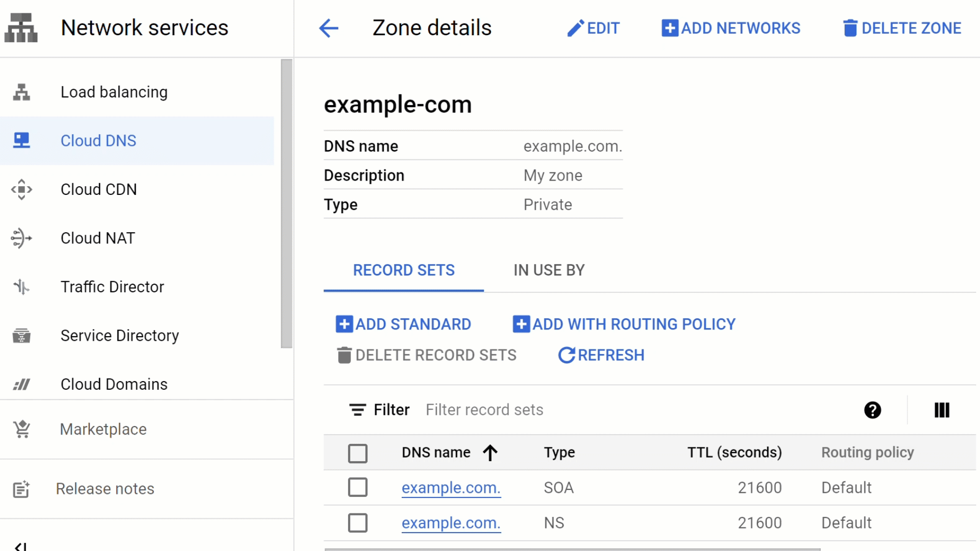Open the column display options

pos(942,410)
